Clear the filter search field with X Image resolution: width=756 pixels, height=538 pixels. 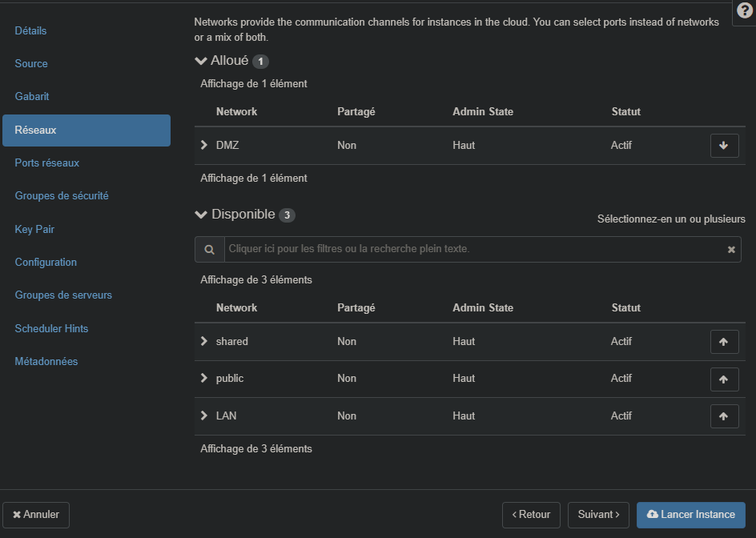[730, 250]
